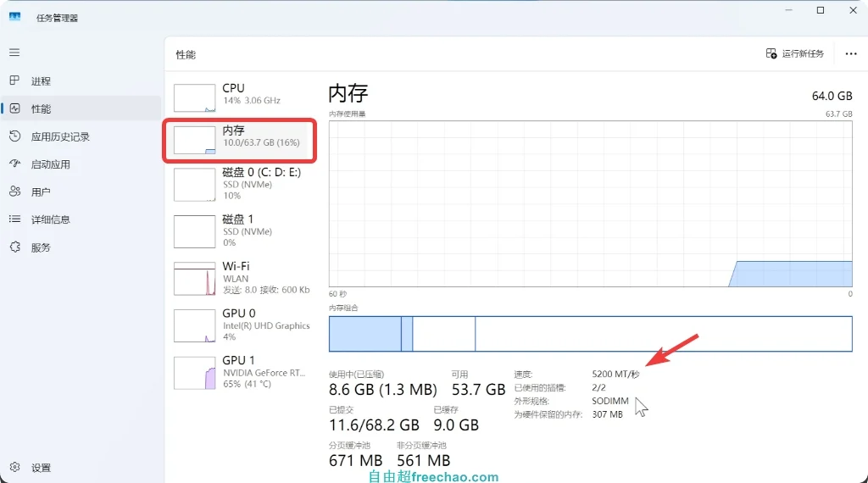Open the three-dots more options menu
The image size is (868, 483).
click(x=851, y=53)
